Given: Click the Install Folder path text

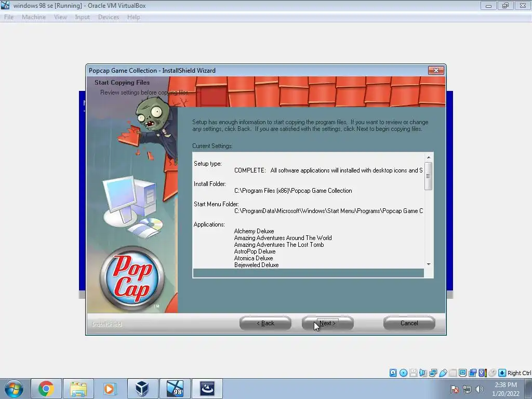Looking at the screenshot, I should [293, 191].
